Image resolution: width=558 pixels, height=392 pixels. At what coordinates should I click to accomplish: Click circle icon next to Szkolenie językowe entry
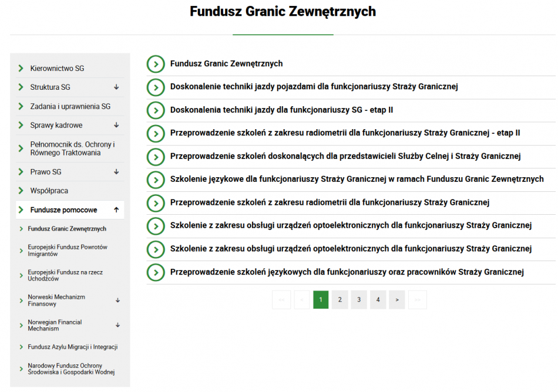tap(155, 180)
